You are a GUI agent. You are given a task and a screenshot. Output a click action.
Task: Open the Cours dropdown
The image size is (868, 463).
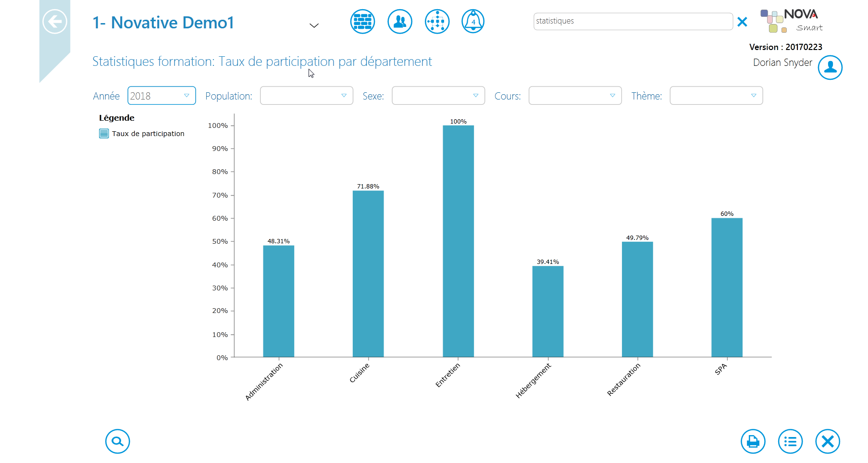pyautogui.click(x=575, y=96)
